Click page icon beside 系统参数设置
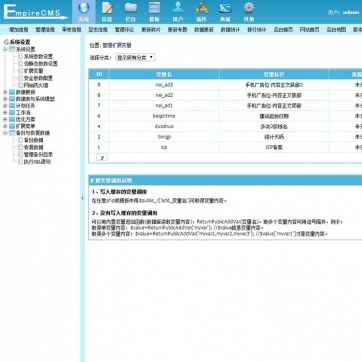362x362 pixels. (20, 56)
